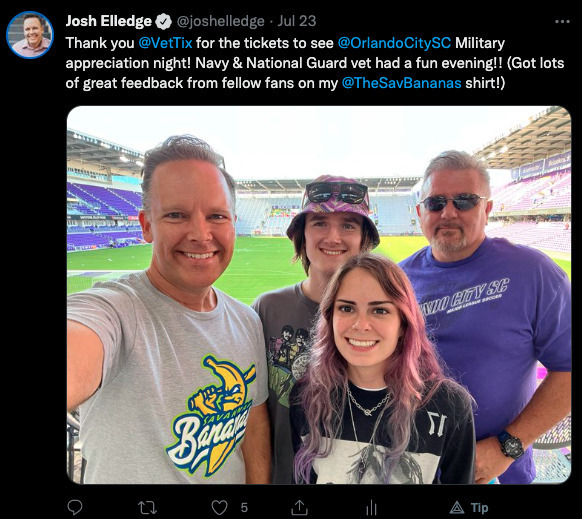Open Josh Elledge's profile avatar

click(x=30, y=35)
